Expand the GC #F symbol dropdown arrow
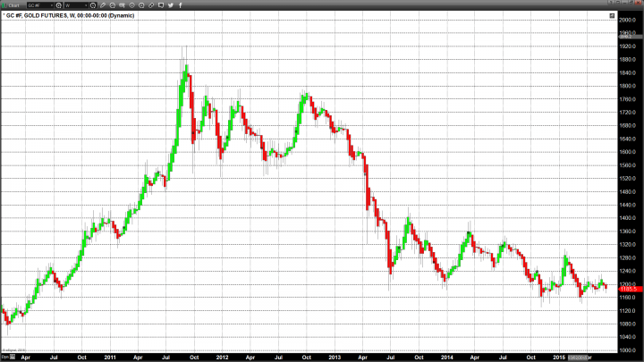Image resolution: width=644 pixels, height=362 pixels. (x=52, y=5)
